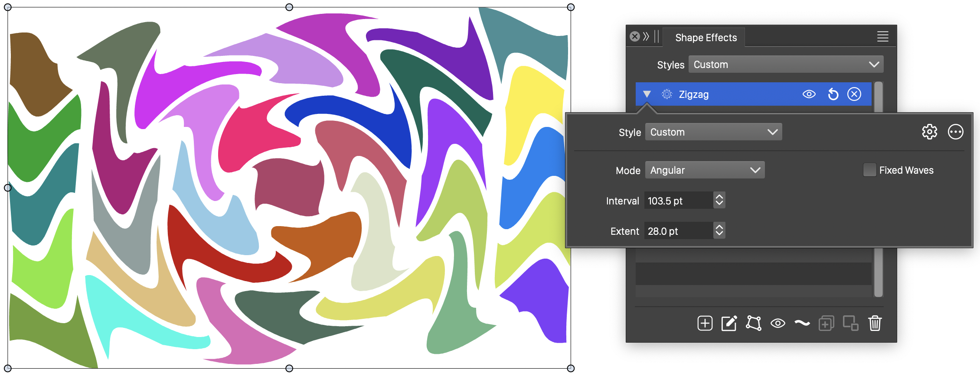Open the Shape Effects panel menu
The width and height of the screenshot is (980, 376).
click(882, 37)
